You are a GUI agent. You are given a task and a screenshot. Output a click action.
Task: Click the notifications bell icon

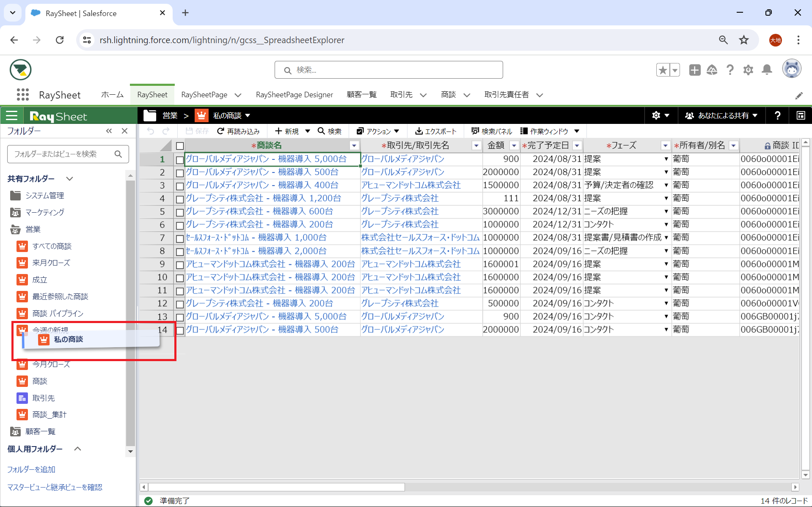click(766, 70)
